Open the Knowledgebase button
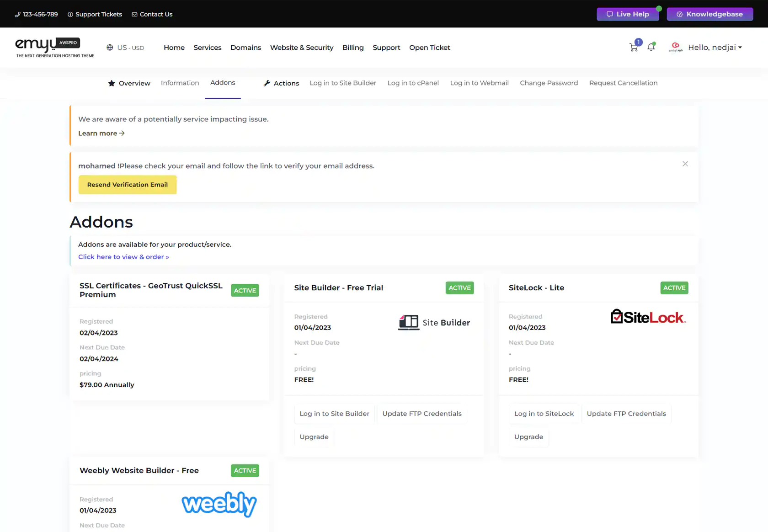The image size is (768, 532). [709, 14]
